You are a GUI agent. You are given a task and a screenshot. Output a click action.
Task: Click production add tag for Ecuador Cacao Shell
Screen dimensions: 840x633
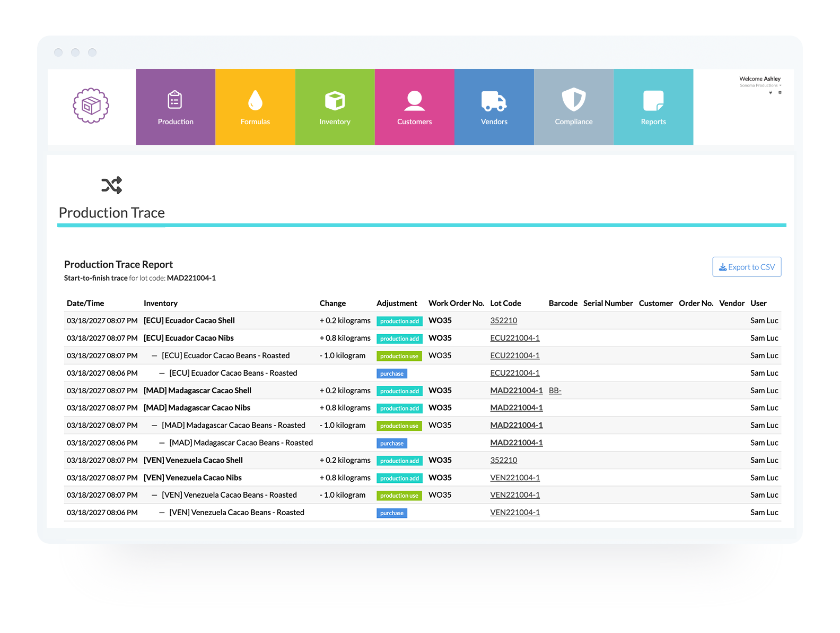tap(399, 321)
